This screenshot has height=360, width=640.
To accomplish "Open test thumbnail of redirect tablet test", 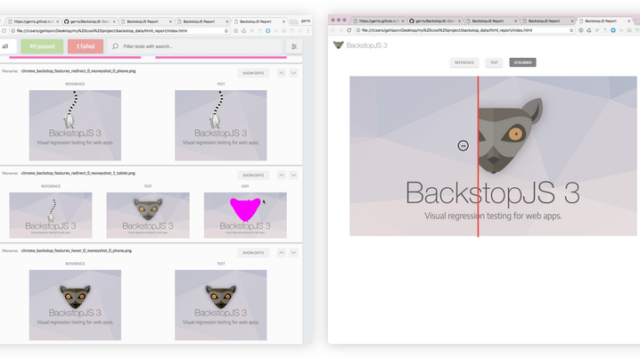I will (x=148, y=215).
